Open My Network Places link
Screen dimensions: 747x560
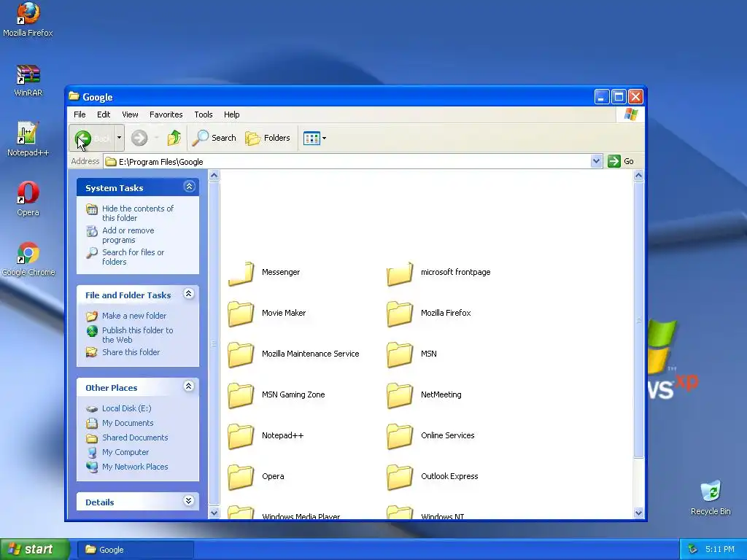coord(135,467)
